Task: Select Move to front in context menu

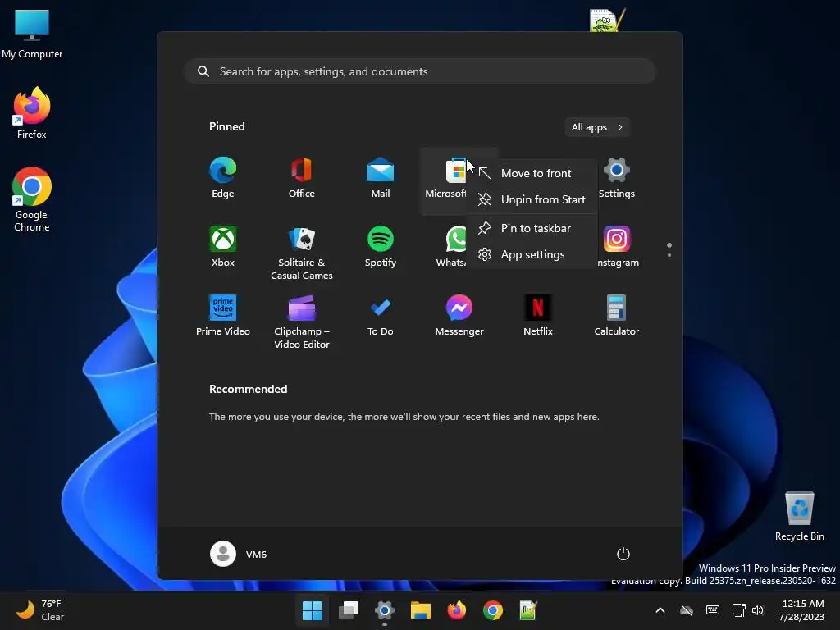Action: [x=532, y=173]
